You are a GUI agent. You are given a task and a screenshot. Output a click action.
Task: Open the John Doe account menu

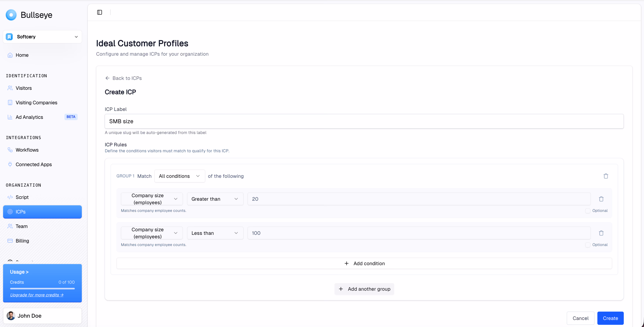click(42, 316)
